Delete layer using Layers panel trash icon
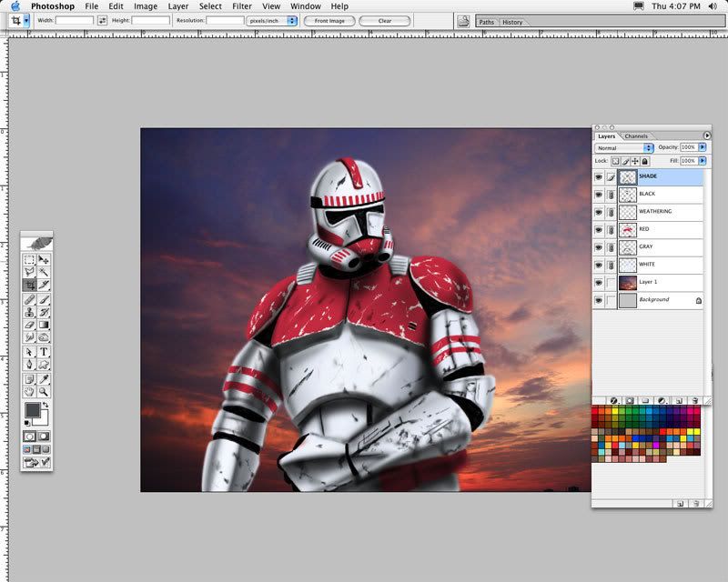Viewport: 728px width, 582px height. coord(694,400)
